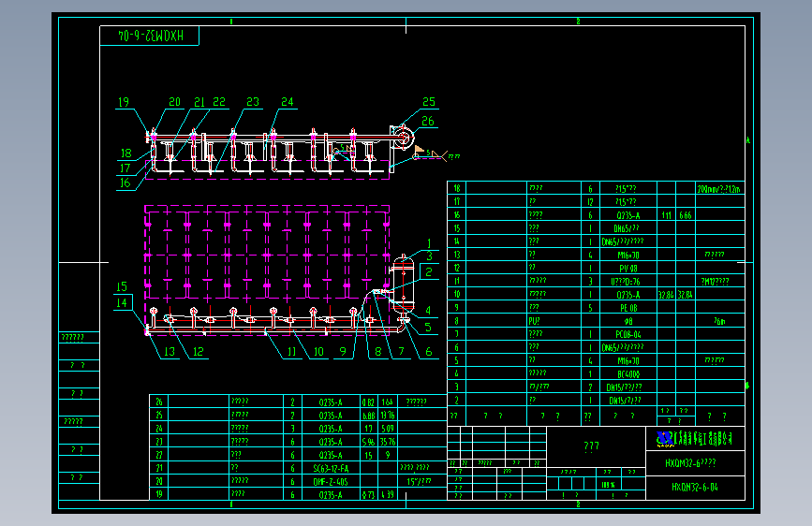This screenshot has height=526, width=812.
Task: Select callout number 20 on the upper view
Action: (174, 102)
